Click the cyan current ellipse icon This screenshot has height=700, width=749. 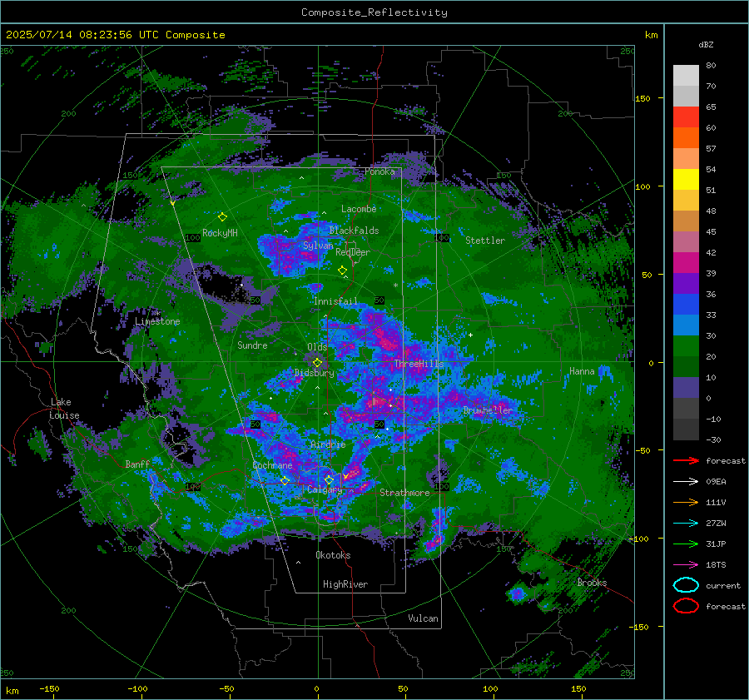coord(686,585)
